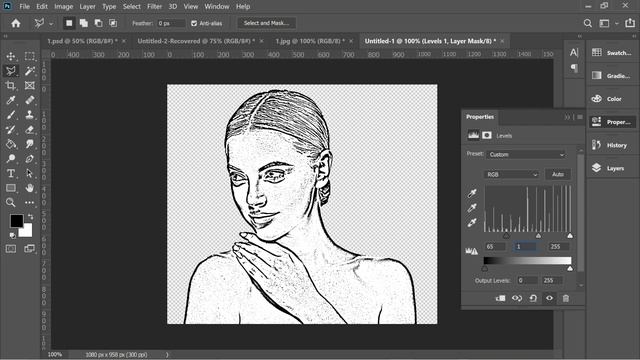This screenshot has height=360, width=640.
Task: Open the Preset Custom dropdown
Action: coord(527,155)
